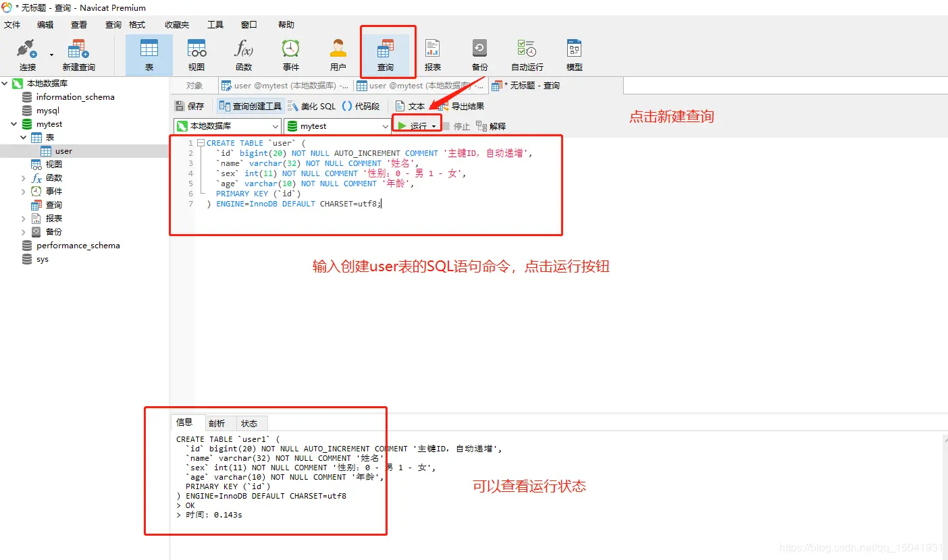This screenshot has height=560, width=948.
Task: Click the 代码段 code snippet button
Action: pyautogui.click(x=361, y=106)
